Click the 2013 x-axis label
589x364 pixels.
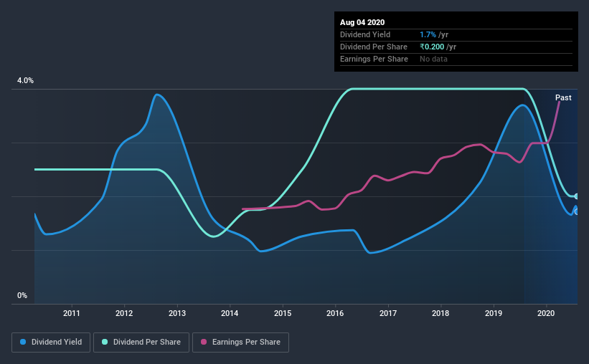pyautogui.click(x=177, y=313)
